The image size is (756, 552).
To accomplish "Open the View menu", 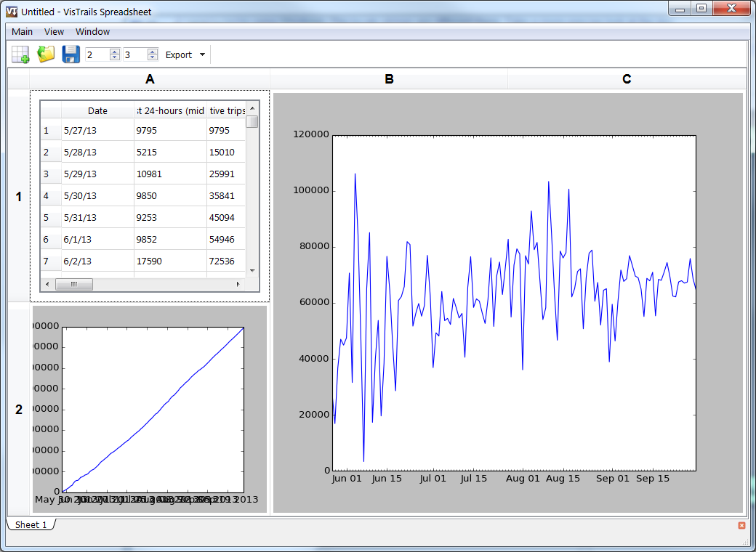I will [54, 31].
